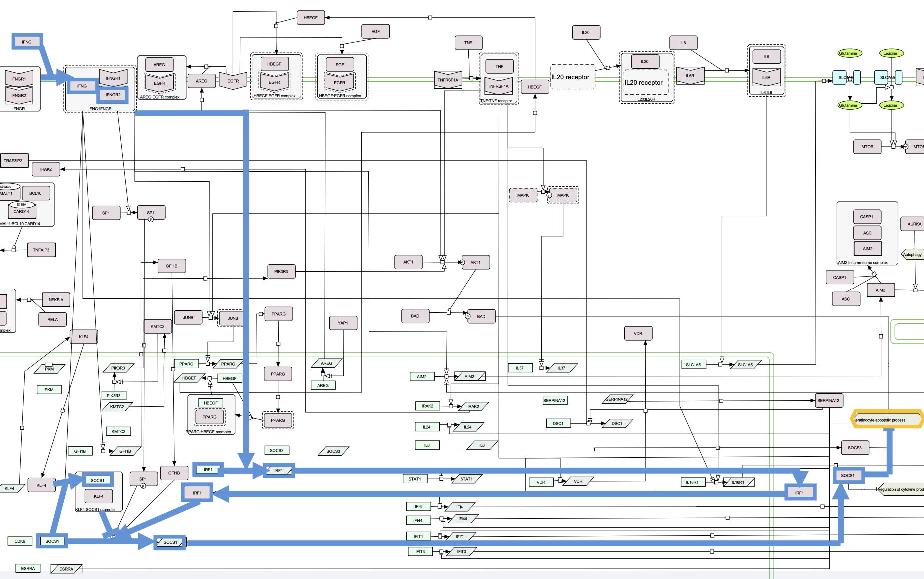Select the TNFRSF1A receptor outside the complex
The height and width of the screenshot is (579, 924).
pos(448,80)
